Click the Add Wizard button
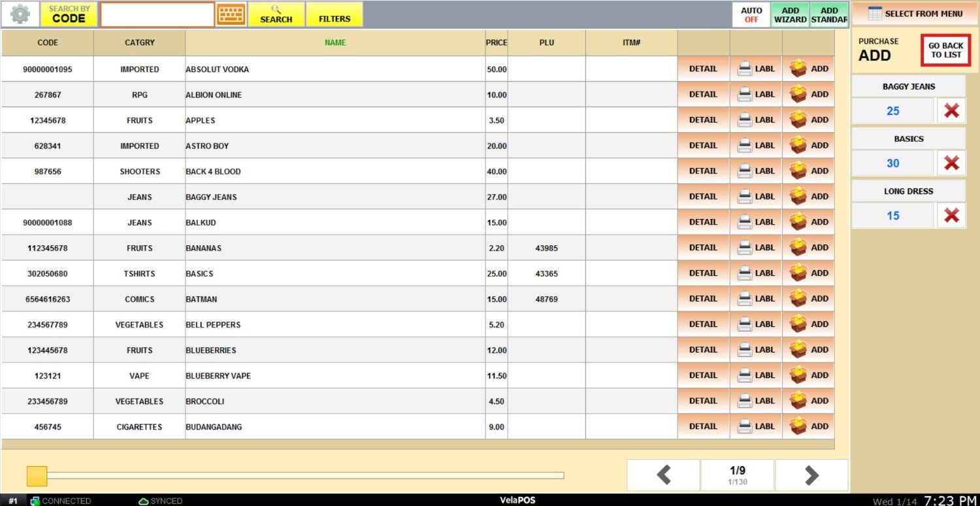This screenshot has height=506, width=980. coord(790,14)
